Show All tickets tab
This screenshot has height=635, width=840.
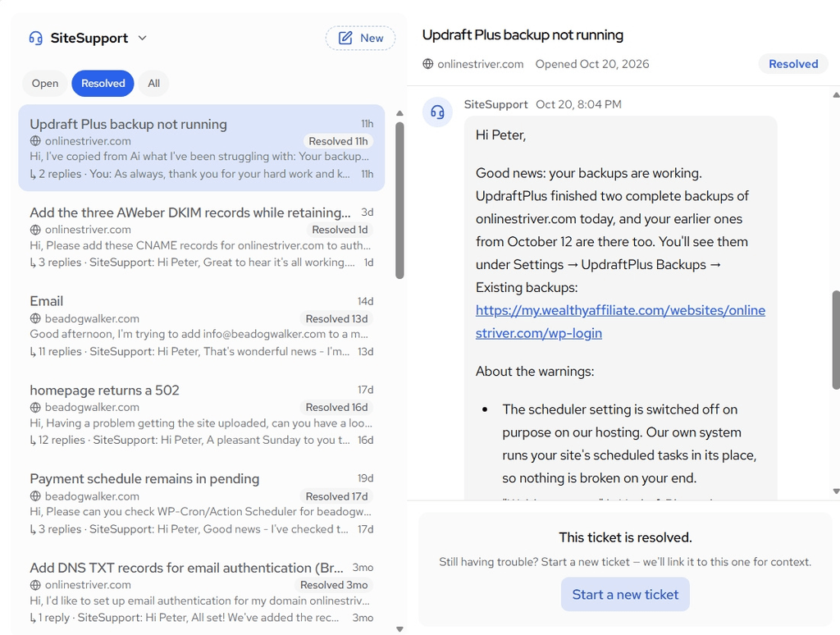point(153,84)
